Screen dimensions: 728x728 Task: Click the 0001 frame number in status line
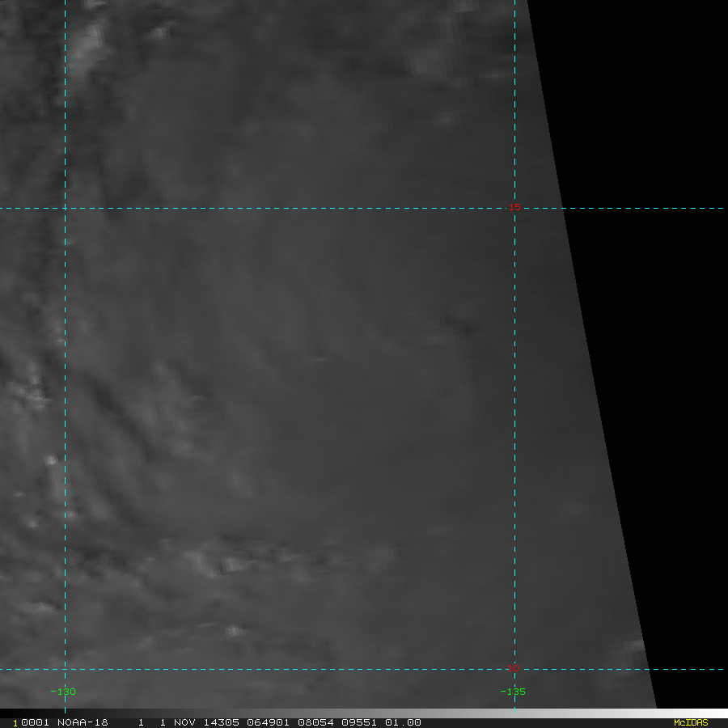tap(35, 722)
